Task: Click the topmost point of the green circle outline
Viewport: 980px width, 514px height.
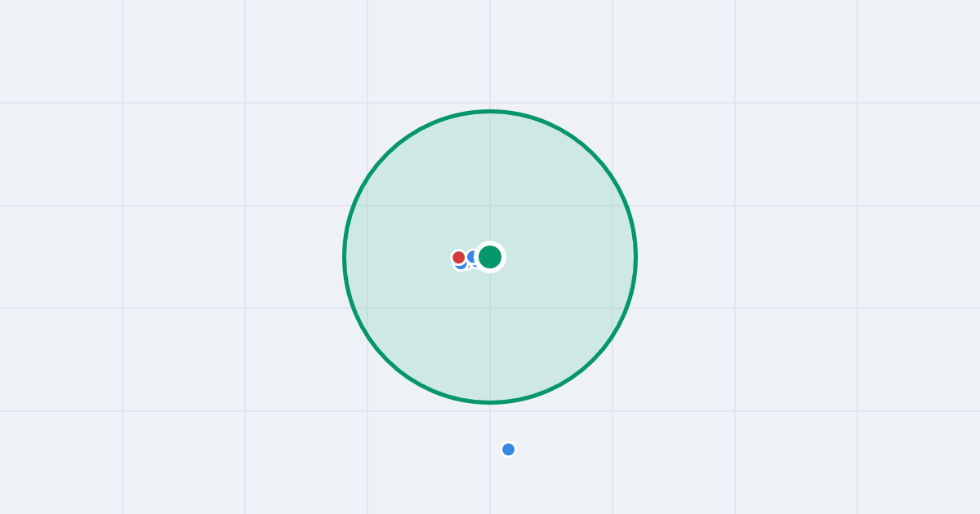Action: point(490,111)
